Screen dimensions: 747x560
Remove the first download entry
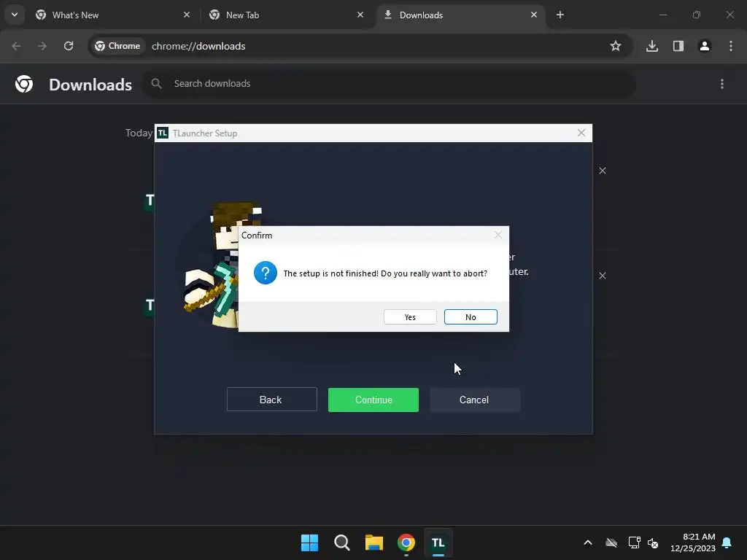603,171
